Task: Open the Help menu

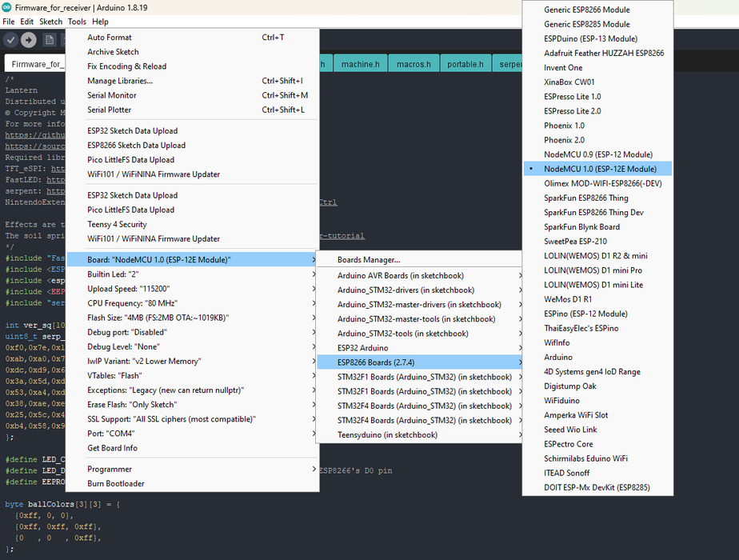Action: point(100,22)
